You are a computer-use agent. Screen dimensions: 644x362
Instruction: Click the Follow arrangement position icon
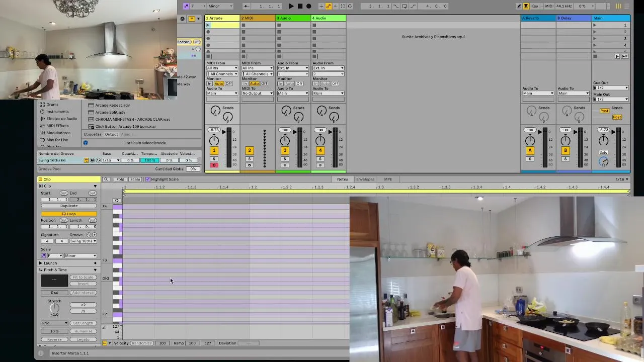(x=246, y=6)
